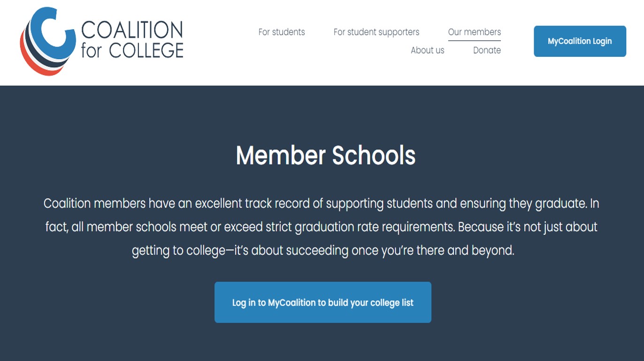Click the line starting "Coalition members have"

tap(322, 204)
